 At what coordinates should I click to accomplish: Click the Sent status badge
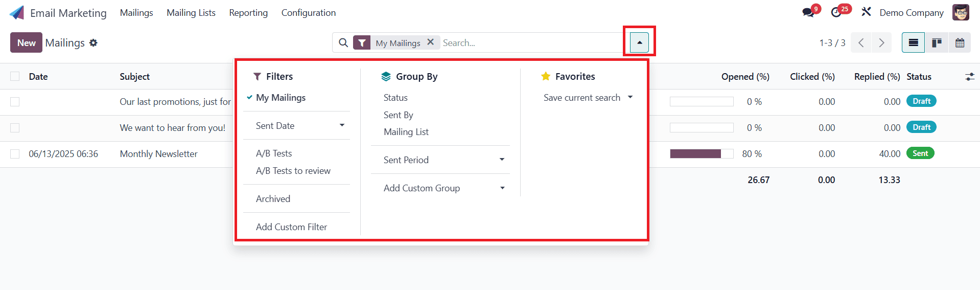920,153
